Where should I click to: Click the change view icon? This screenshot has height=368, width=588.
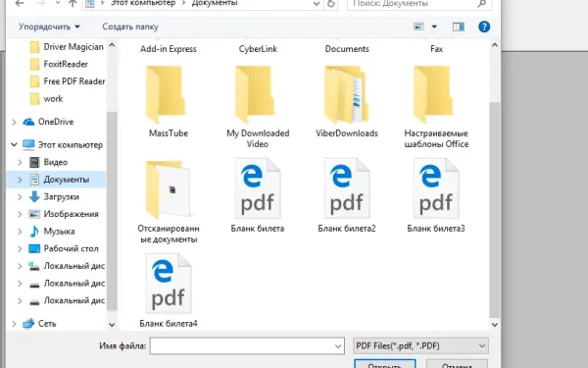(x=418, y=26)
